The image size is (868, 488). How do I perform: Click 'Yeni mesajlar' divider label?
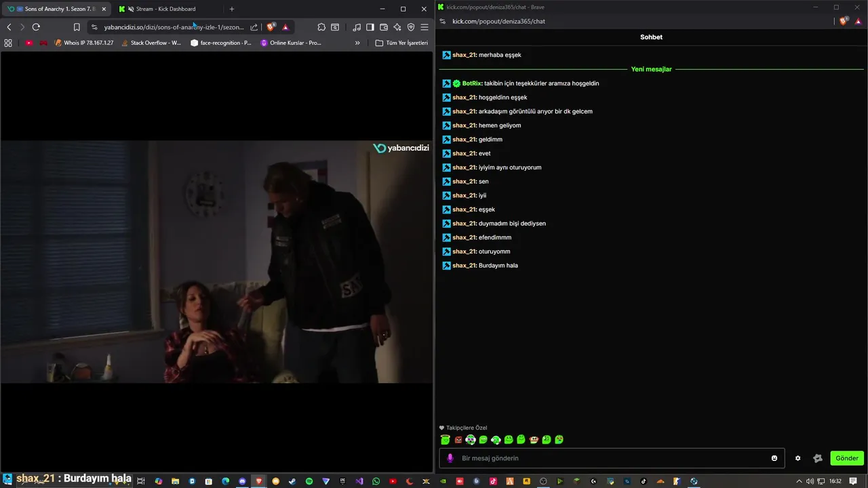pos(651,69)
